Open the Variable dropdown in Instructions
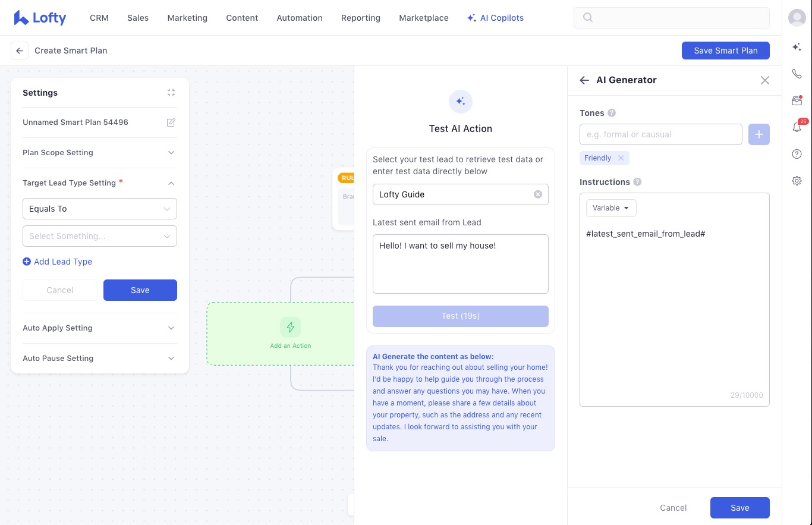 tap(610, 208)
